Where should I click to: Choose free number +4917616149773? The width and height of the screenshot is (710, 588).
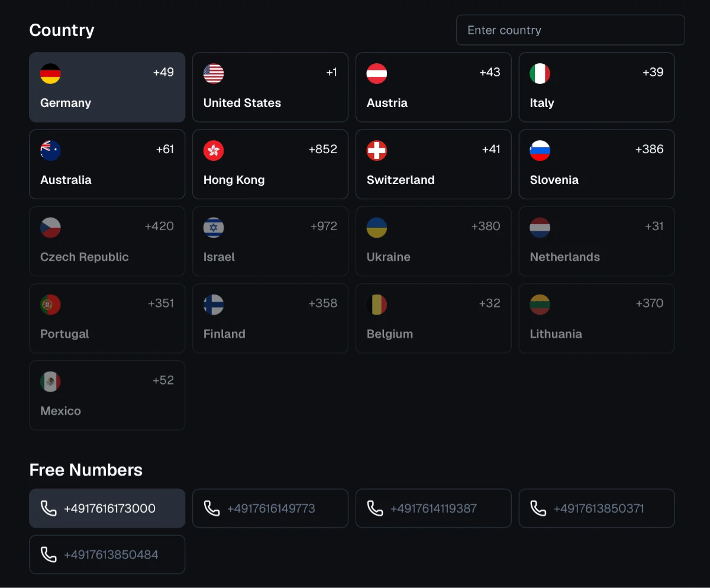270,508
